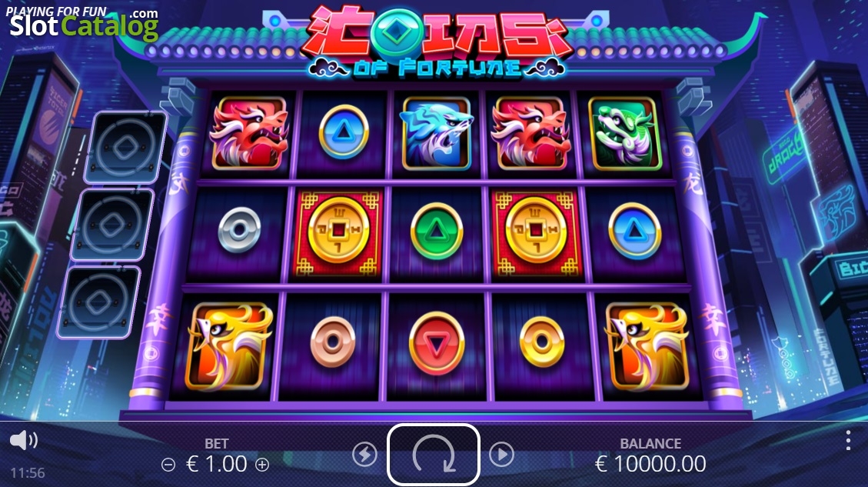This screenshot has height=487, width=868.
Task: Click the spin button
Action: point(434,455)
